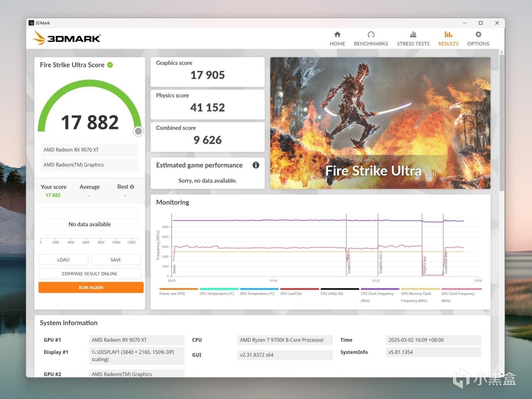Toggle GPU Clock Frequency legend swatch
The width and height of the screenshot is (532, 399).
[461, 289]
